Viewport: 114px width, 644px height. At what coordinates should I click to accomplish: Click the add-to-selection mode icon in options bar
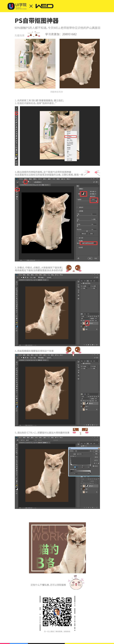point(23,182)
